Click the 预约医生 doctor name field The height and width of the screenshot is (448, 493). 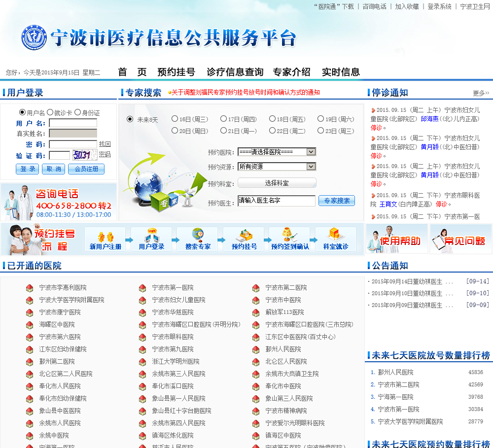pyautogui.click(x=277, y=201)
